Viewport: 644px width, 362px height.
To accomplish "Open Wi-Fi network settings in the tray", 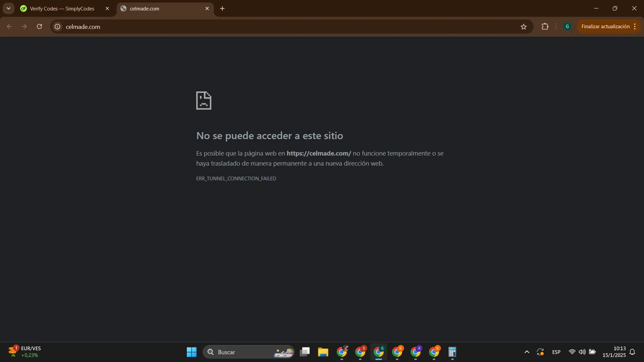I will pyautogui.click(x=572, y=352).
